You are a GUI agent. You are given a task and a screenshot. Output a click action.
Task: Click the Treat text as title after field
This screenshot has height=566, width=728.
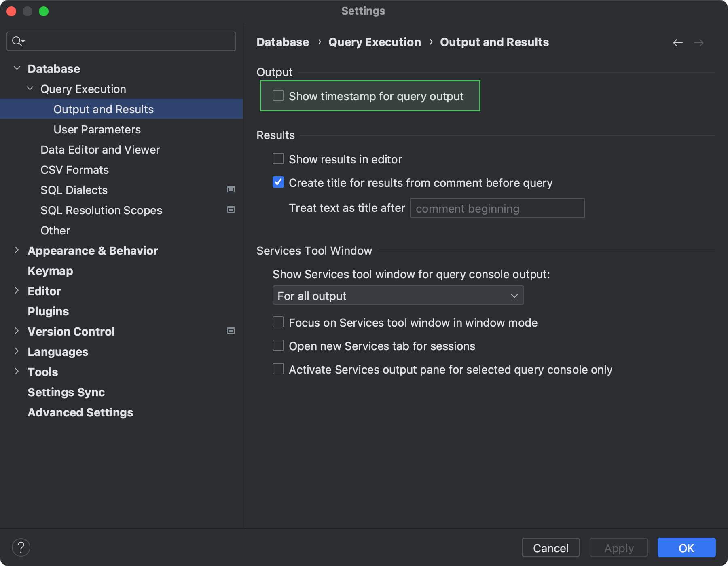click(497, 208)
